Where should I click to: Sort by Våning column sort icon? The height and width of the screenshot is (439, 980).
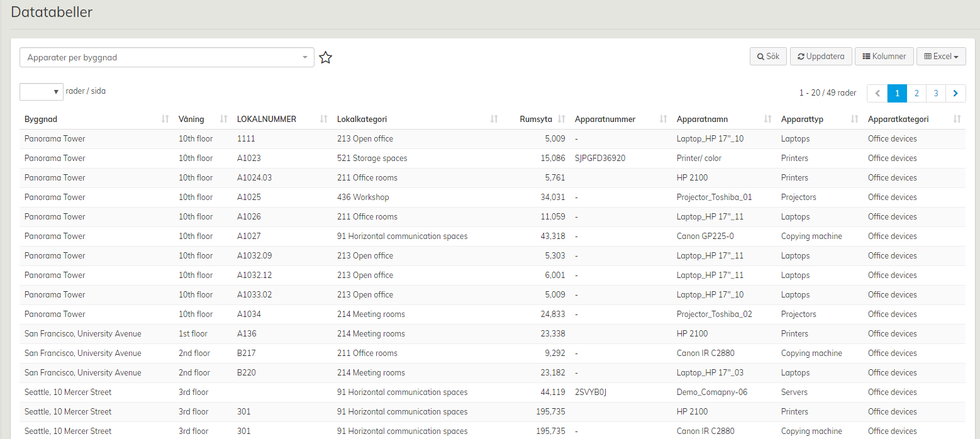[223, 119]
